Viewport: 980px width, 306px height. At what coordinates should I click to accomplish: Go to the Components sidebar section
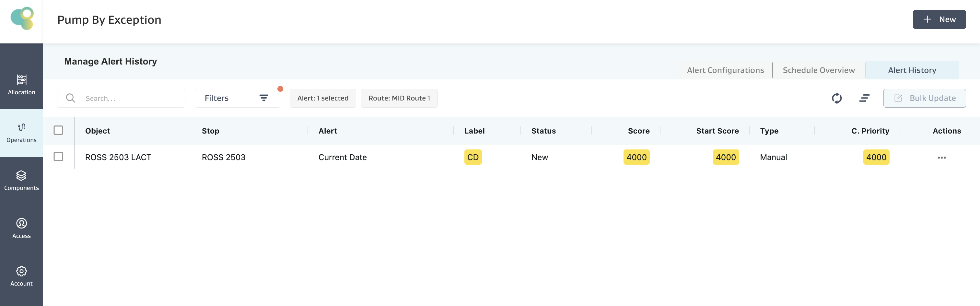[x=21, y=181]
